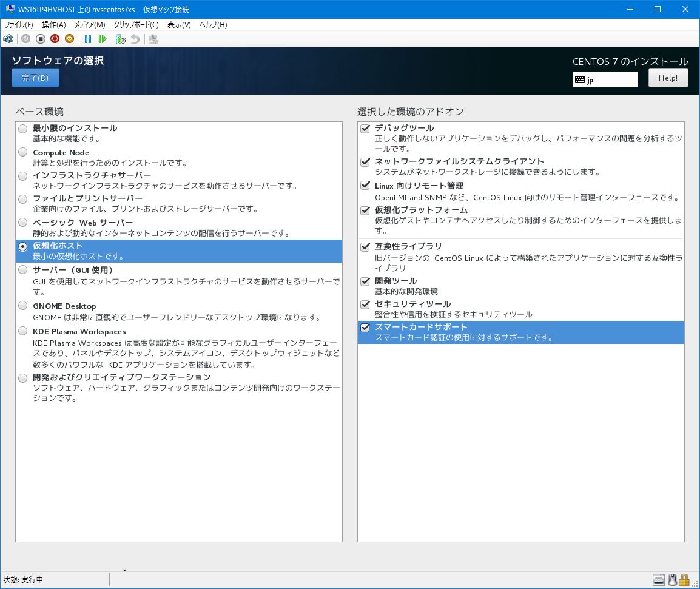700x589 pixels.
Task: Click the 状態: 実行中 status text
Action: click(23, 580)
